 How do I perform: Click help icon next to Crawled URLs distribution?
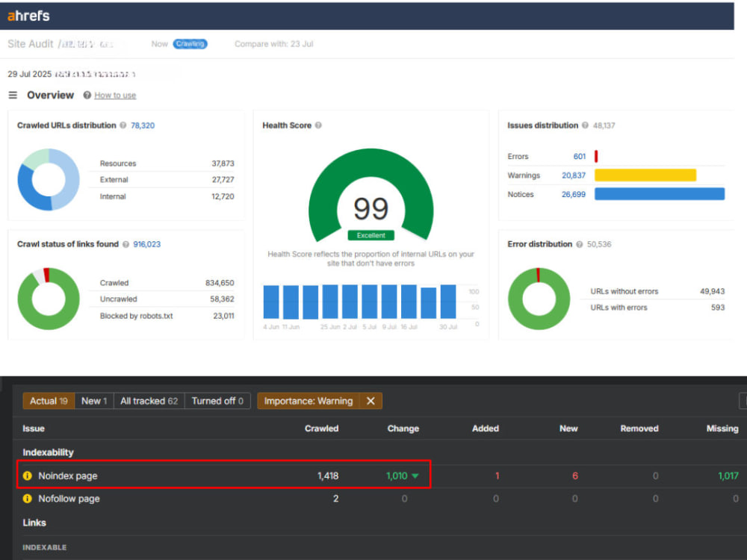pos(123,125)
